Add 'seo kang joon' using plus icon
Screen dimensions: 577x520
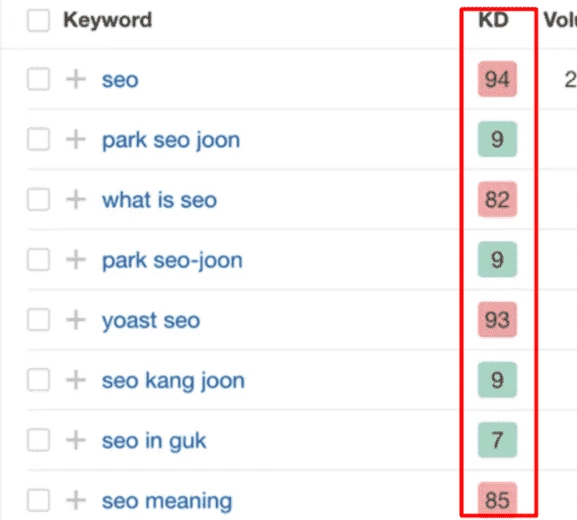pyautogui.click(x=76, y=380)
